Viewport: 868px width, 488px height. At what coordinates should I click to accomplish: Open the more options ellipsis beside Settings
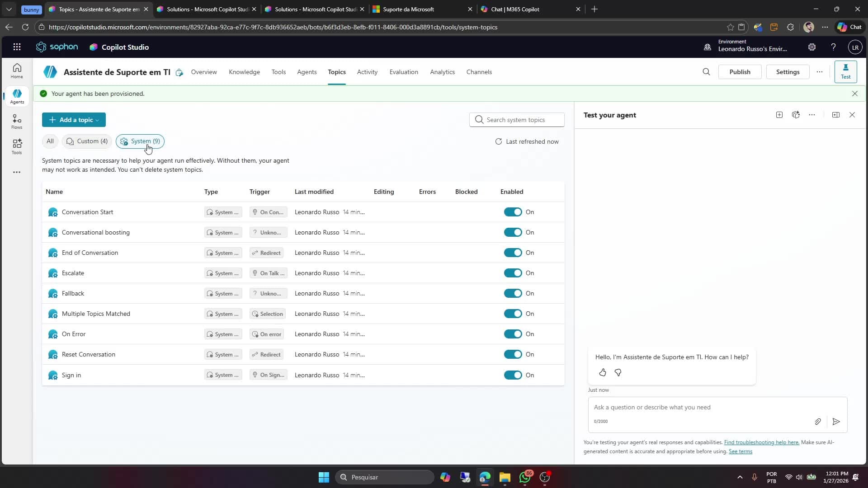coord(819,72)
